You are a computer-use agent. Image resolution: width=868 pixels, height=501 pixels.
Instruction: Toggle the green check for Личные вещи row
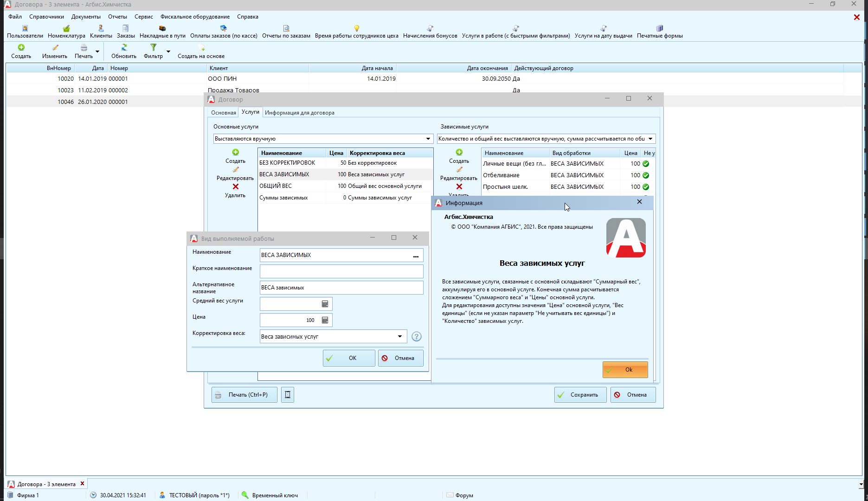[646, 164]
